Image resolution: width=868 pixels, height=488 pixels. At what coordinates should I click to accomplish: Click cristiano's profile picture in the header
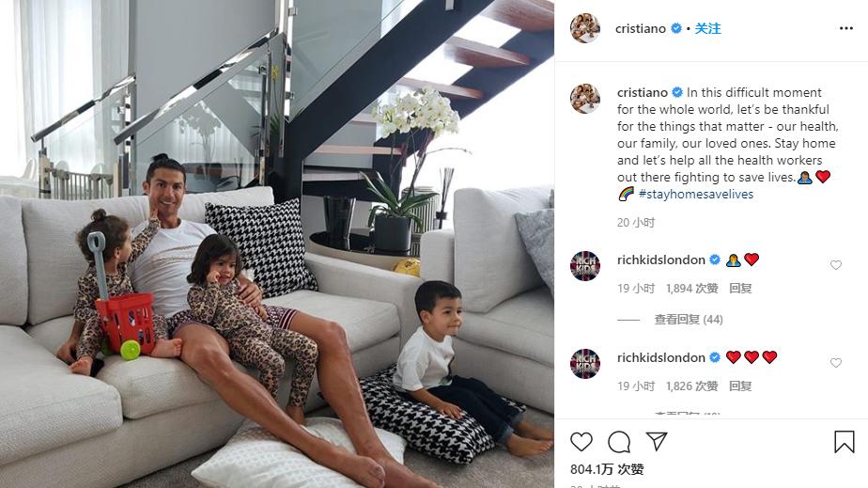[585, 27]
